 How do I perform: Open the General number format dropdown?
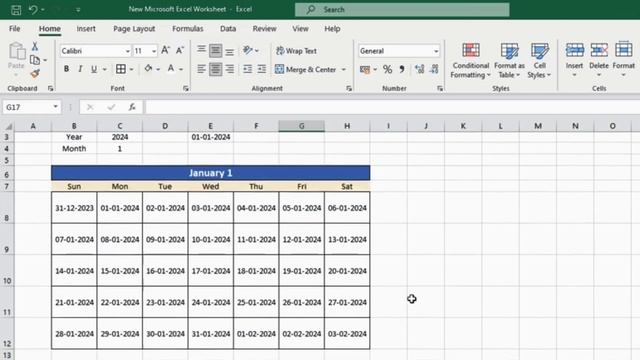pos(436,51)
